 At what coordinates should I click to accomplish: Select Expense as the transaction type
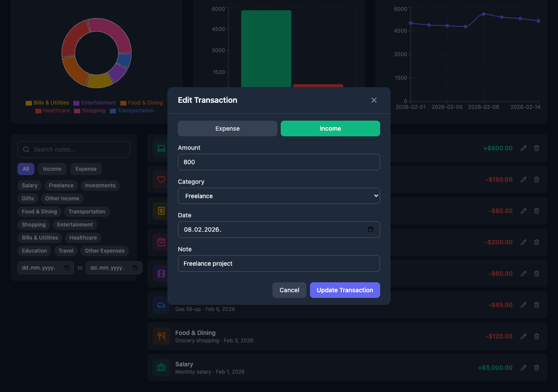click(x=227, y=128)
